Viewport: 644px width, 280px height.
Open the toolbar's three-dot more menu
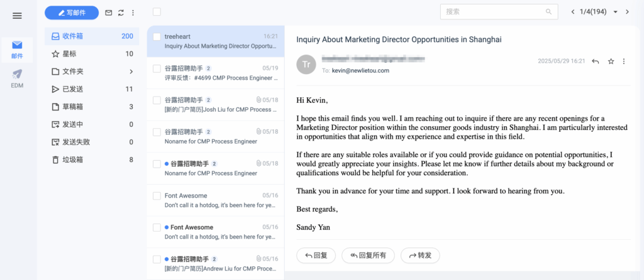pyautogui.click(x=133, y=13)
